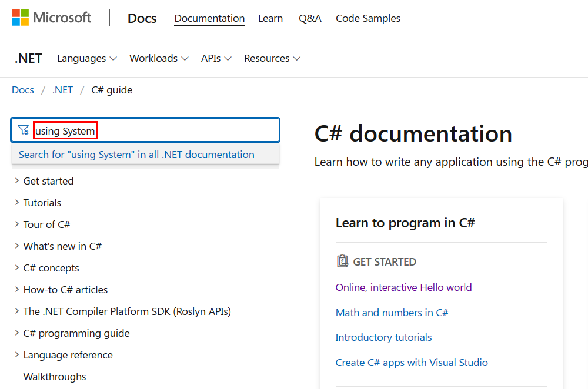The height and width of the screenshot is (389, 588).
Task: Open the Q&A tab
Action: (x=310, y=18)
